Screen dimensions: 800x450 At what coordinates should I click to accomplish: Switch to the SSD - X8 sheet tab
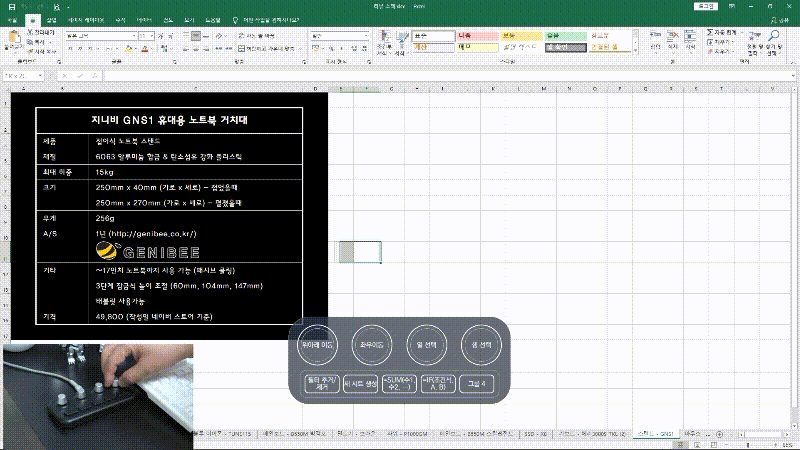coord(535,434)
